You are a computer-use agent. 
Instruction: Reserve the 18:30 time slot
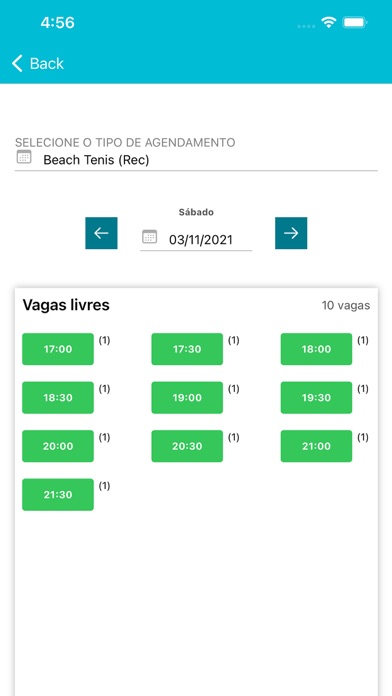coord(58,397)
